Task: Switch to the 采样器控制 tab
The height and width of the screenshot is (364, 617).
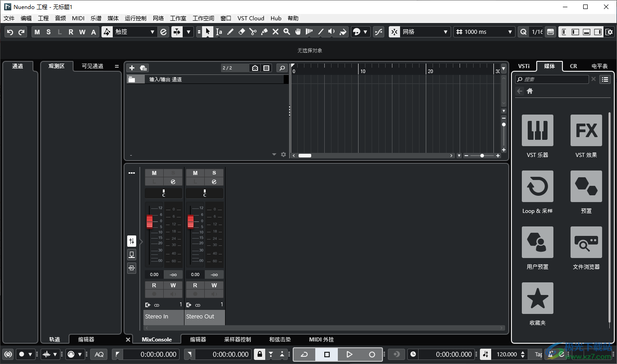Action: point(237,340)
